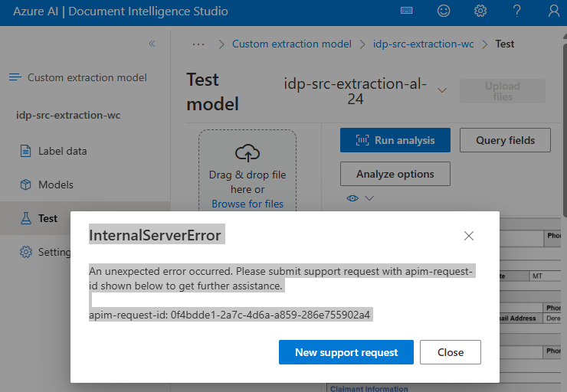The image size is (567, 392).
Task: Click Browse for files link
Action: 247,204
